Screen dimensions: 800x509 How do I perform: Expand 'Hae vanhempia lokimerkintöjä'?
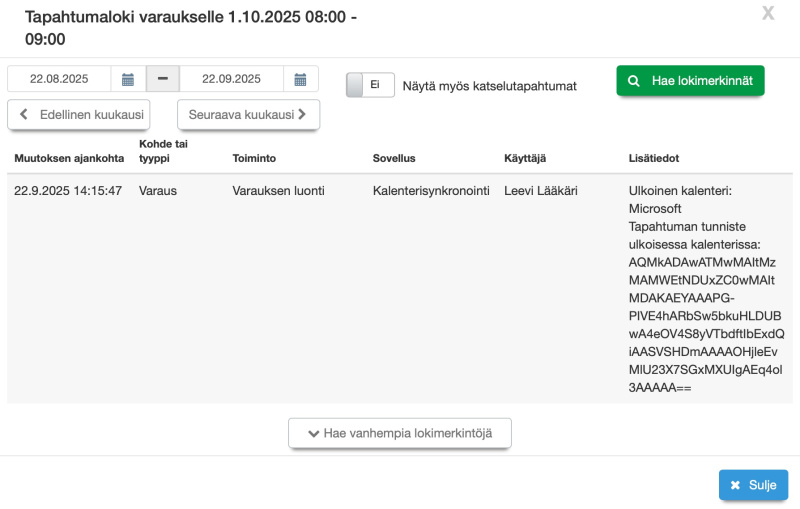400,434
